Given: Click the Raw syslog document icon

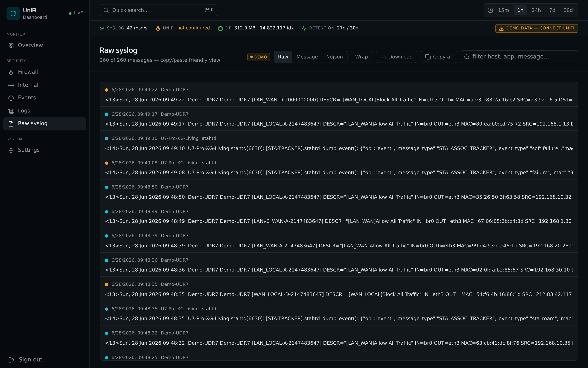Looking at the screenshot, I should (11, 124).
